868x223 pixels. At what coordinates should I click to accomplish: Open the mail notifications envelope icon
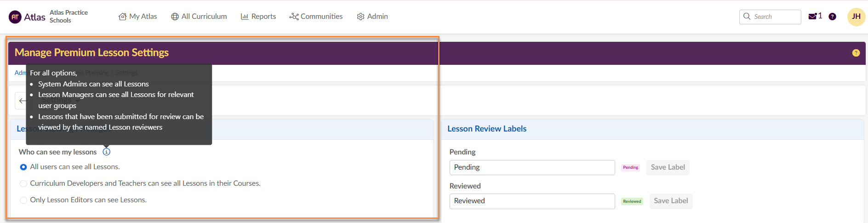pyautogui.click(x=812, y=17)
